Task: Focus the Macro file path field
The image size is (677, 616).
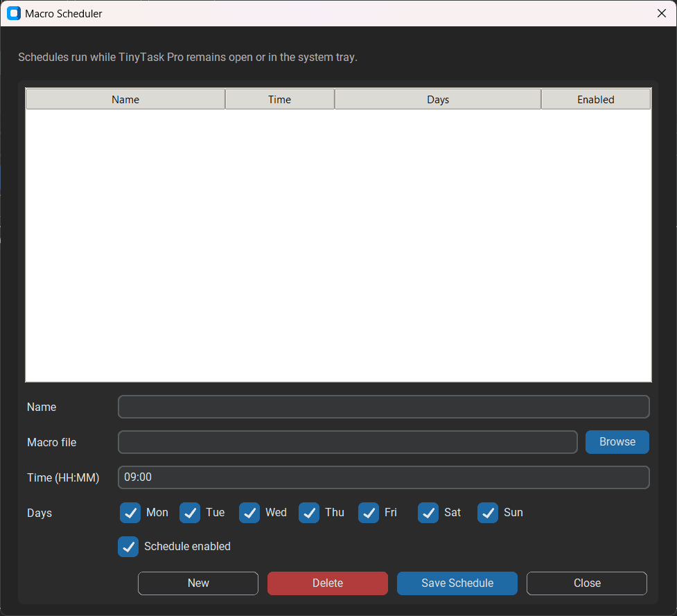Action: [348, 442]
